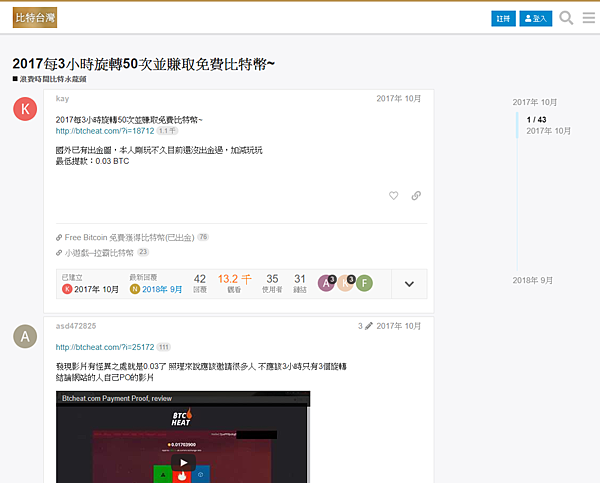Jump to 2017年 10月 at timeline top
Image resolution: width=600 pixels, height=483 pixels.
tap(535, 102)
